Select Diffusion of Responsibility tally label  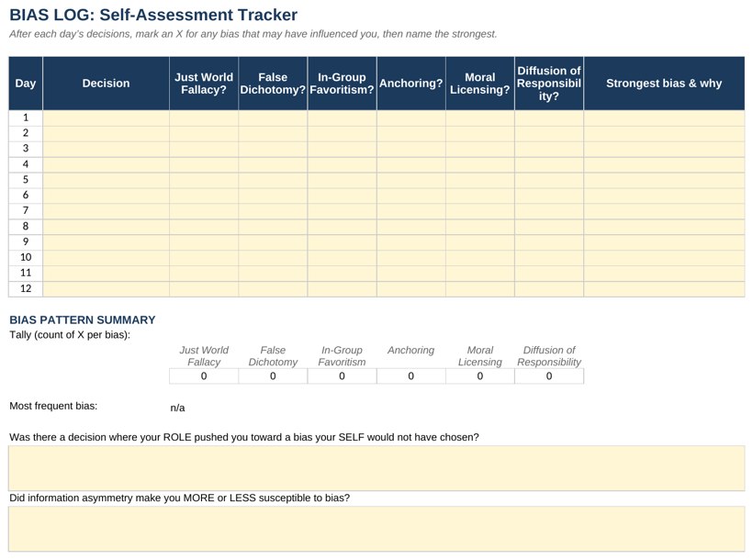549,356
